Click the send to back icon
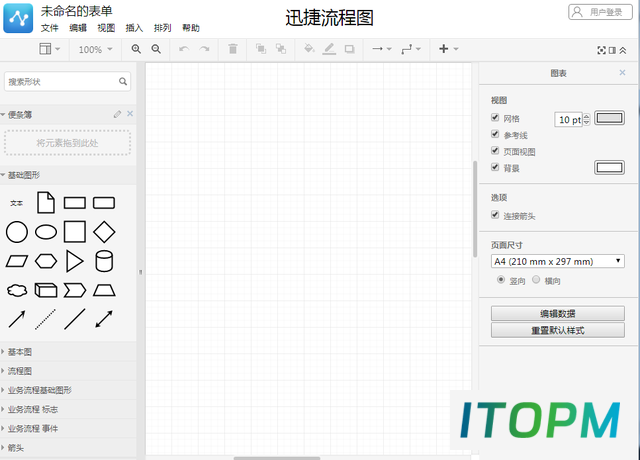Screen dimensions: 640x460 tap(281, 49)
